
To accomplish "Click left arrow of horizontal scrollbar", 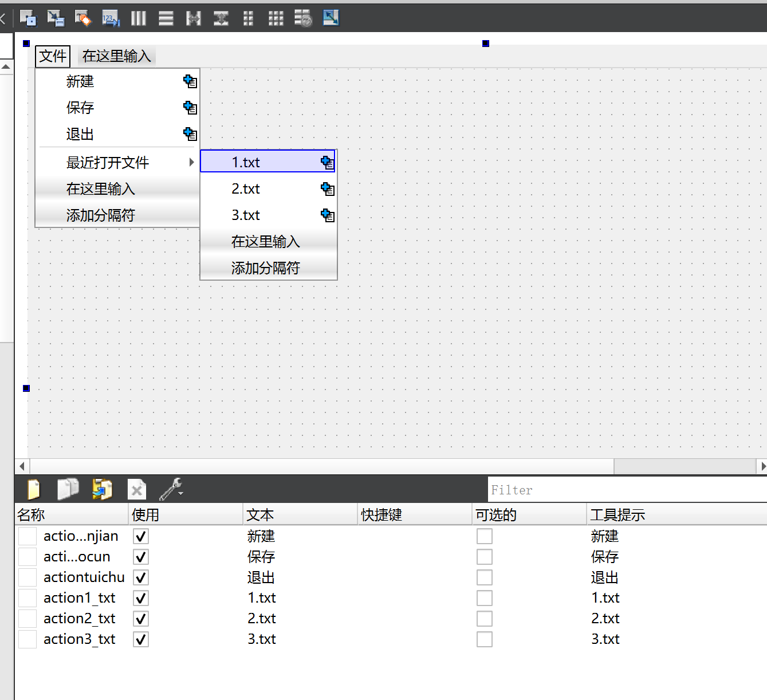I will click(22, 466).
